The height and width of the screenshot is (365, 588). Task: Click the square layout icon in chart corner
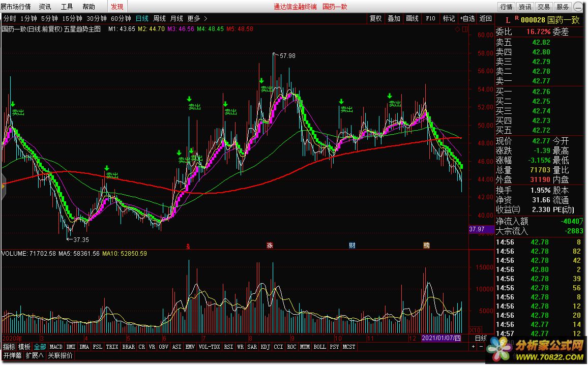tap(465, 29)
